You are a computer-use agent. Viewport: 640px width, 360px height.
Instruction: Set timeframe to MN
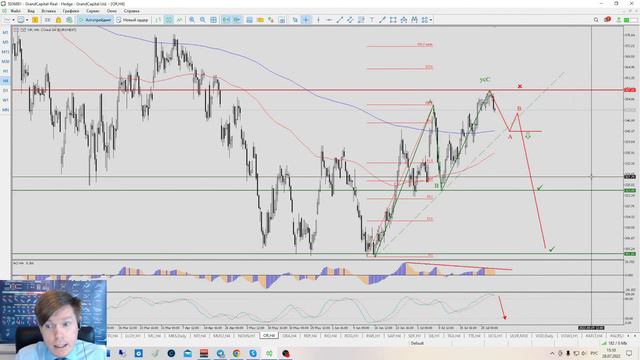click(x=5, y=110)
